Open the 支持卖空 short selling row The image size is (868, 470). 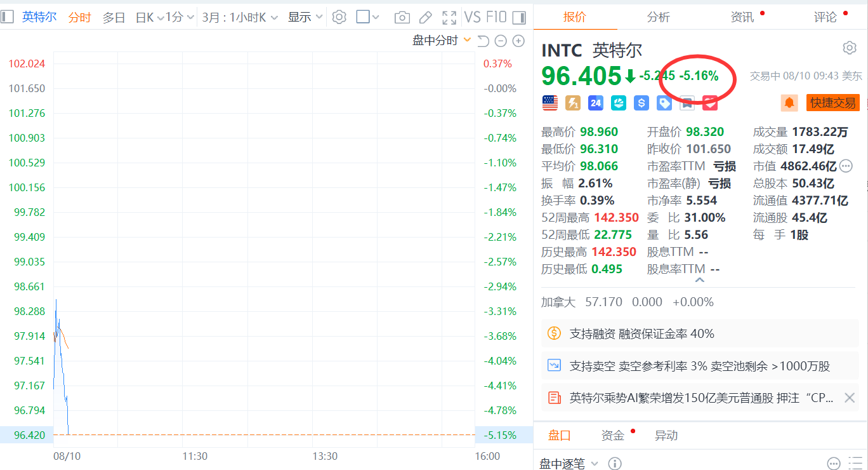point(701,366)
